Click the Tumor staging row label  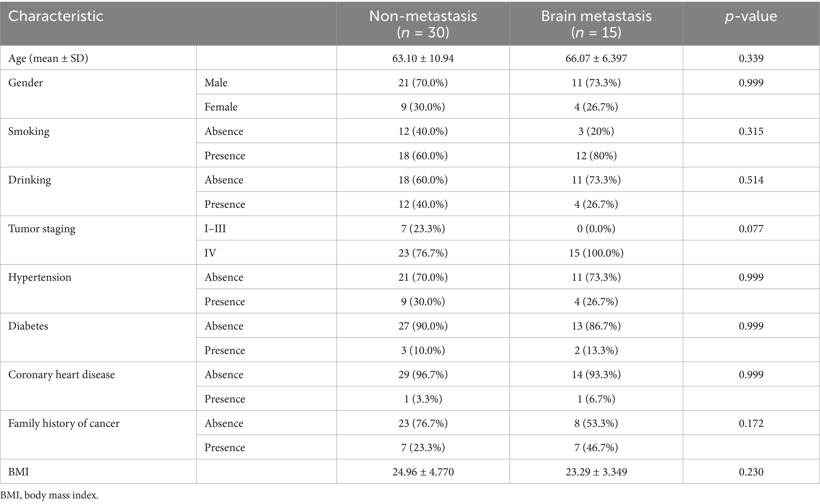[42, 228]
